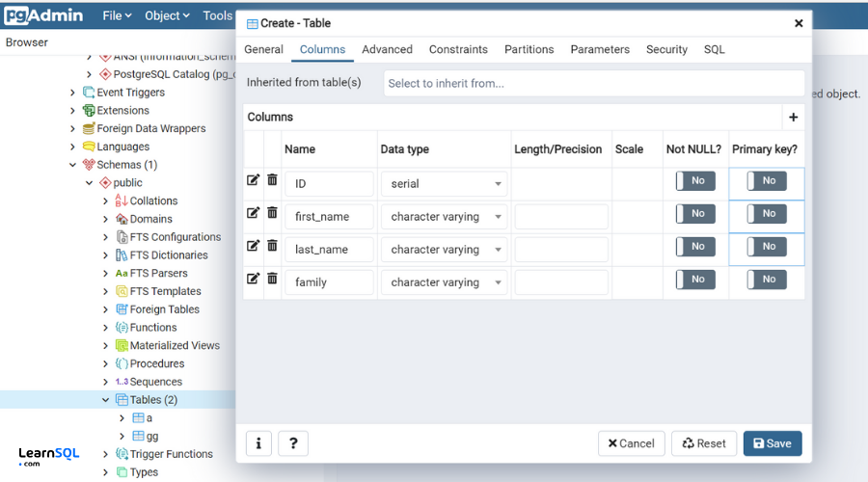The image size is (868, 482).
Task: Click the last_name Length/Precision field
Action: click(x=561, y=250)
